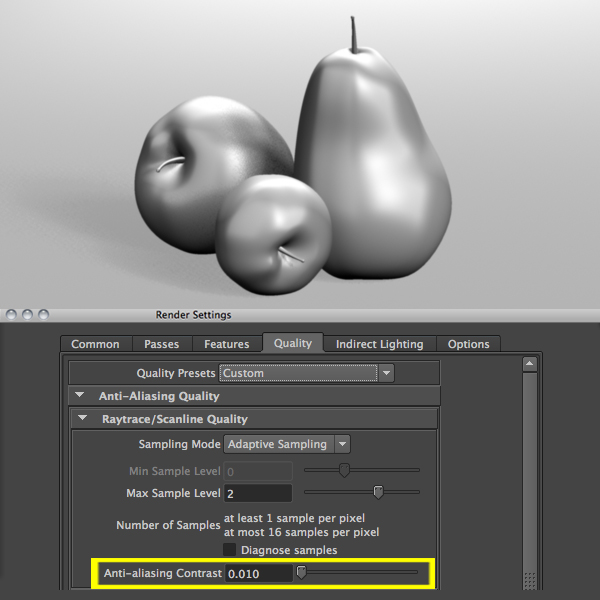Collapse the Raytrace/Scanline Quality section
Screen dimensions: 600x600
point(82,418)
